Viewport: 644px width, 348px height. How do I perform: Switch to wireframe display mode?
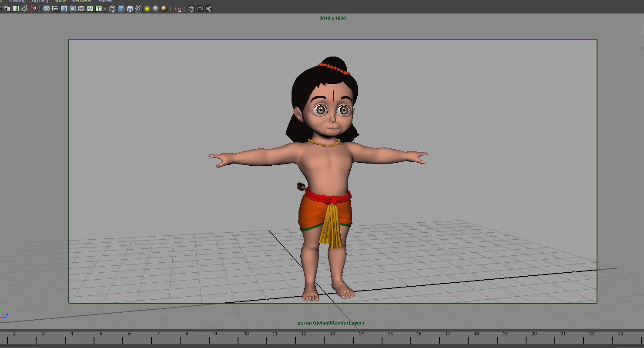coord(112,9)
